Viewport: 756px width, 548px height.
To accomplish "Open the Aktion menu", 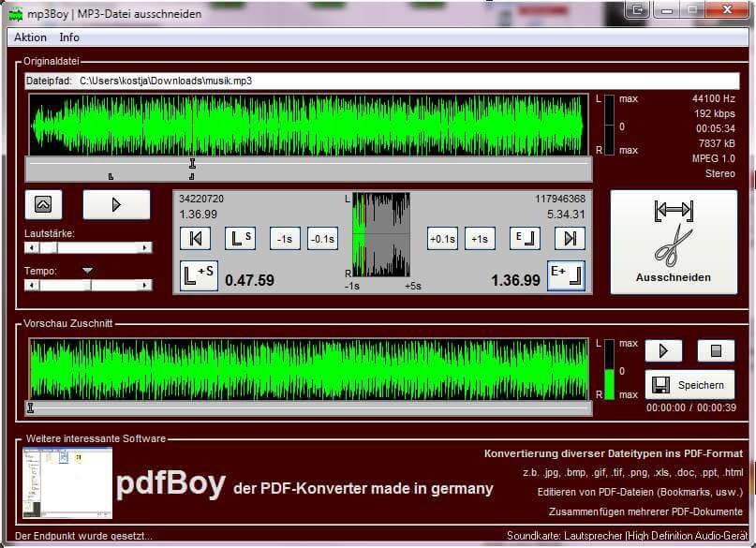I will (29, 37).
